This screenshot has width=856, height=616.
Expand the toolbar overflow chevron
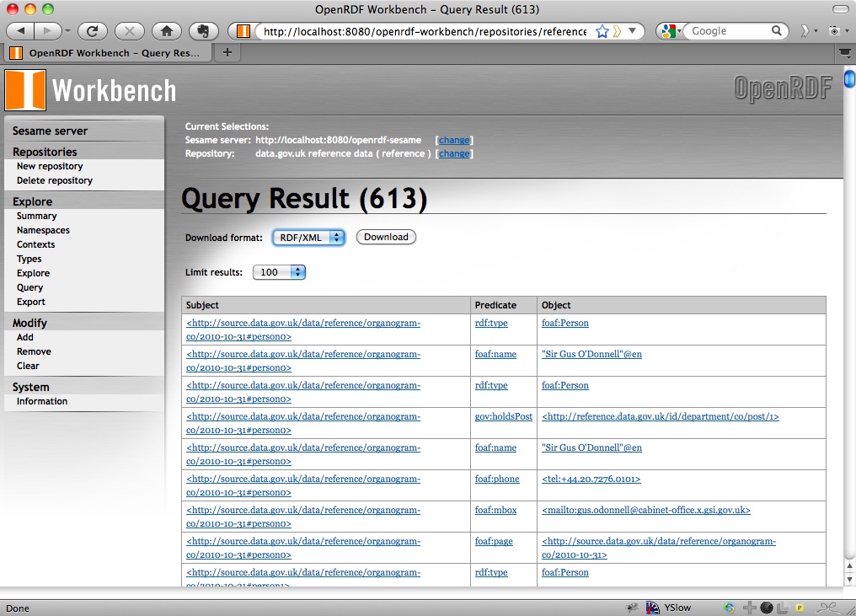click(x=804, y=31)
